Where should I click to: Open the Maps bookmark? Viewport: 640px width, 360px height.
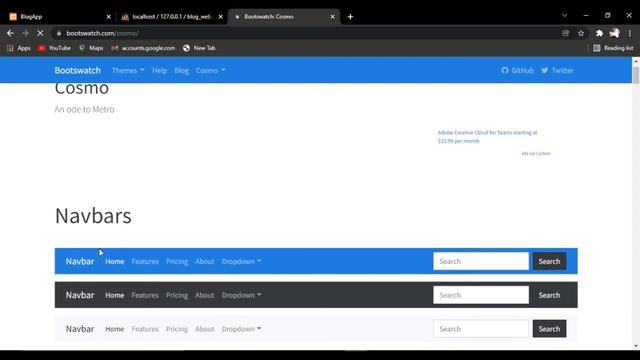coord(91,48)
